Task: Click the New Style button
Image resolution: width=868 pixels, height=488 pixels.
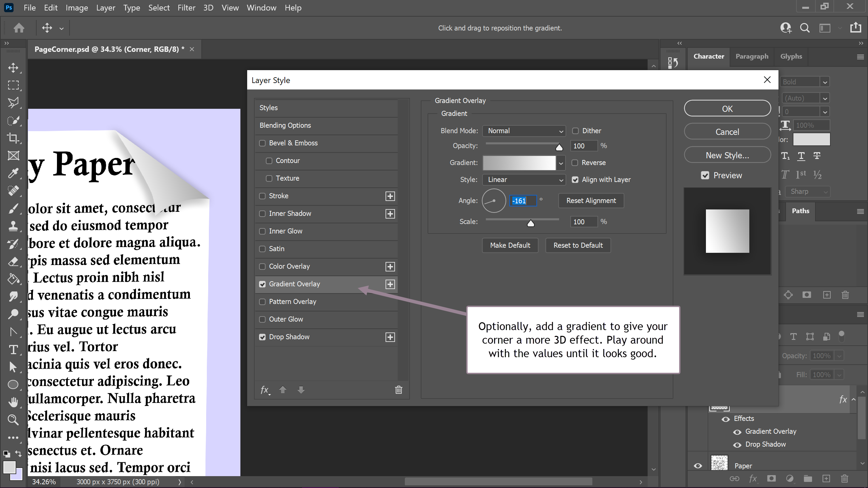Action: click(x=727, y=155)
